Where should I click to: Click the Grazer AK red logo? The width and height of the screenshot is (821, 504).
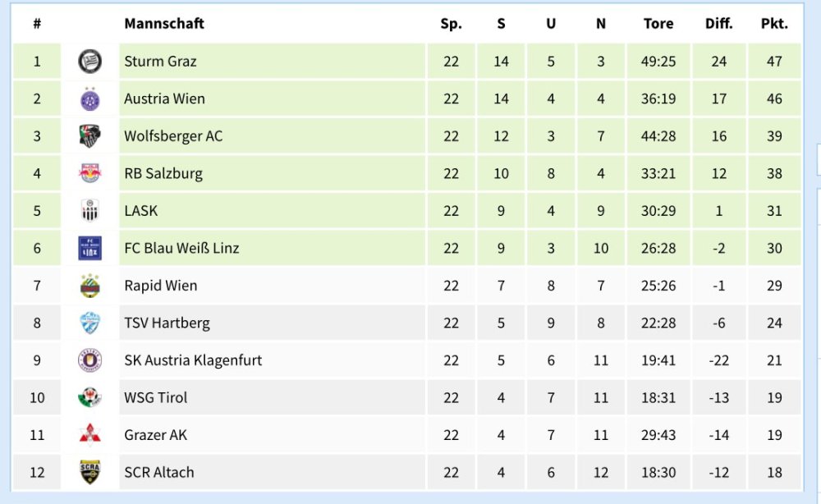point(89,435)
